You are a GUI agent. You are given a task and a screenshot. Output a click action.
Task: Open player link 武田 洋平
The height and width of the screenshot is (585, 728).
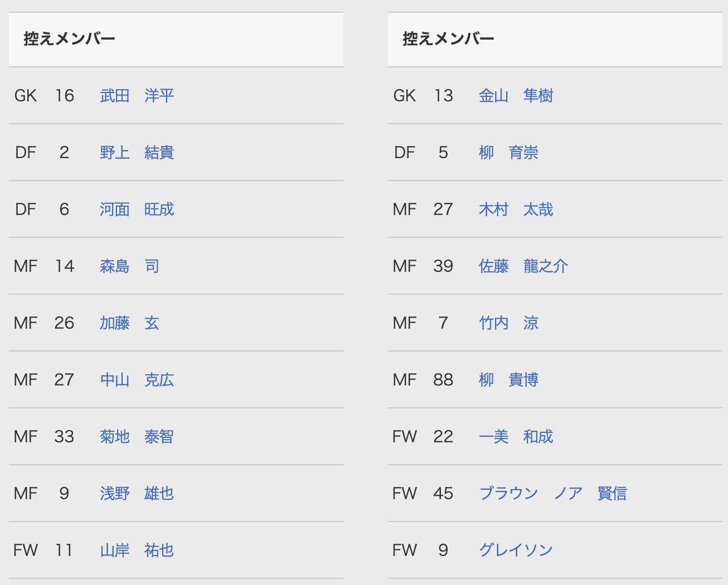(x=137, y=96)
